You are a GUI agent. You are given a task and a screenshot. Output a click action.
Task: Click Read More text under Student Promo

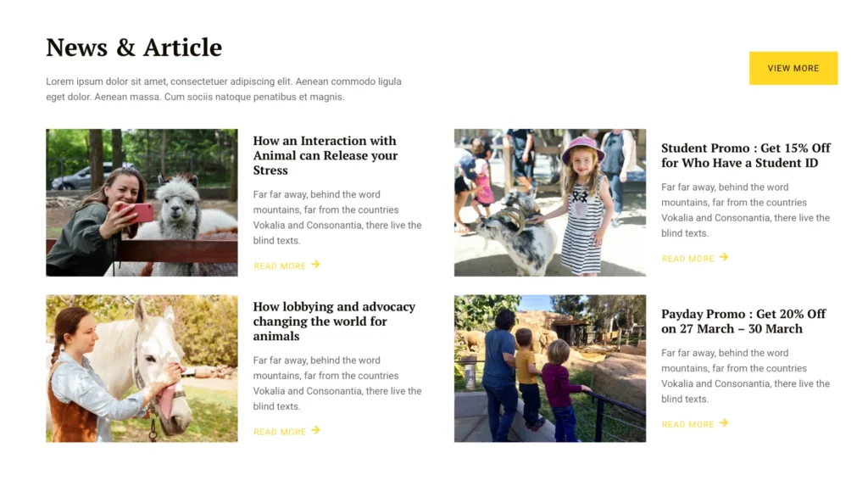687,259
